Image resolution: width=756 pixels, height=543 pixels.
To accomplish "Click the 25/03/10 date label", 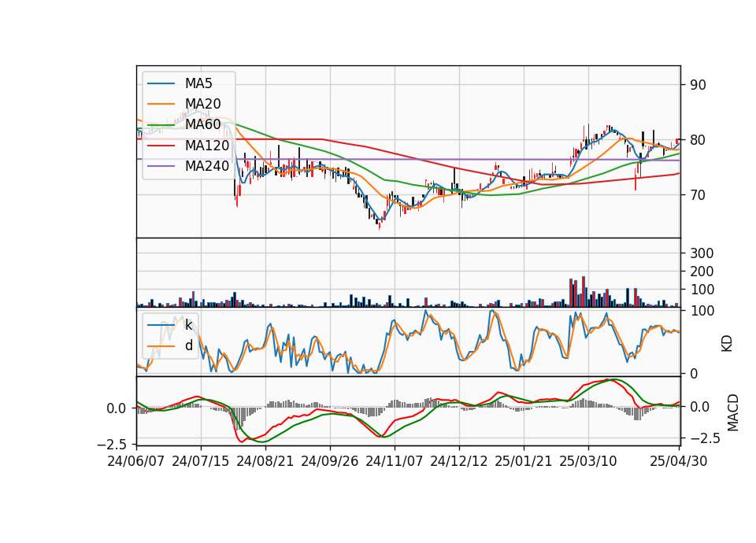I will pyautogui.click(x=587, y=461).
